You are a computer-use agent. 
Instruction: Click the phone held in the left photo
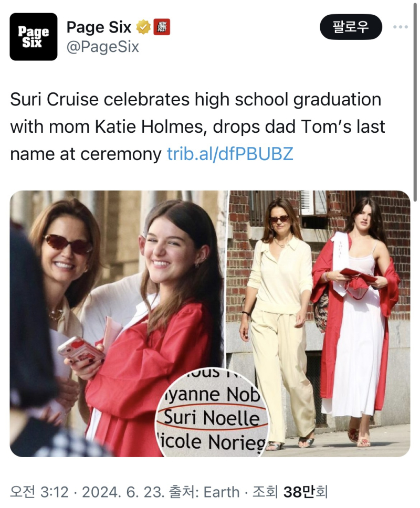[x=80, y=350]
